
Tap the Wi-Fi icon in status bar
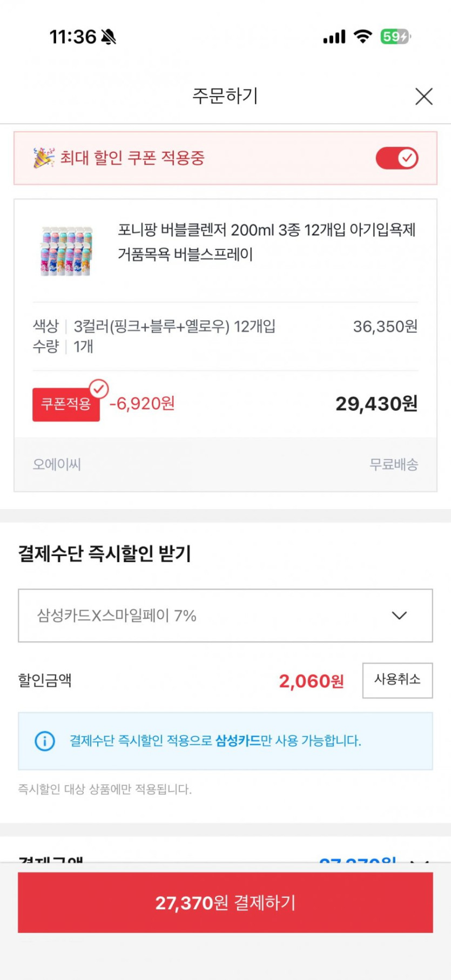pos(363,36)
